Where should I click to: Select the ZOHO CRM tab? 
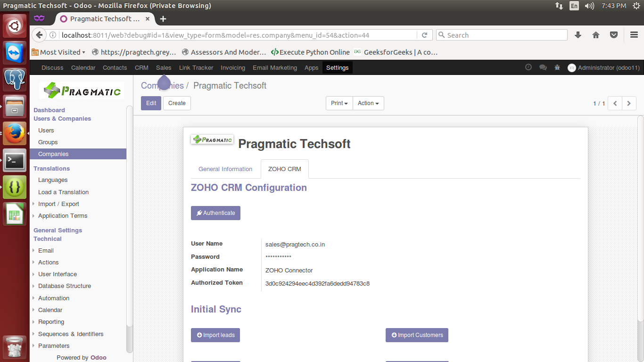pyautogui.click(x=285, y=169)
